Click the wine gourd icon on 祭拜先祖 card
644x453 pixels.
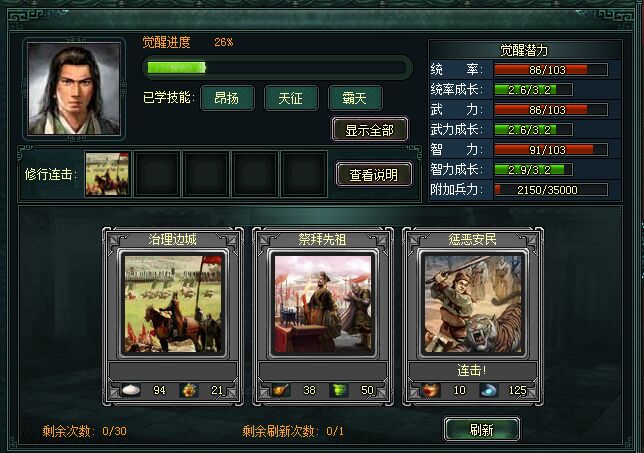click(x=281, y=390)
